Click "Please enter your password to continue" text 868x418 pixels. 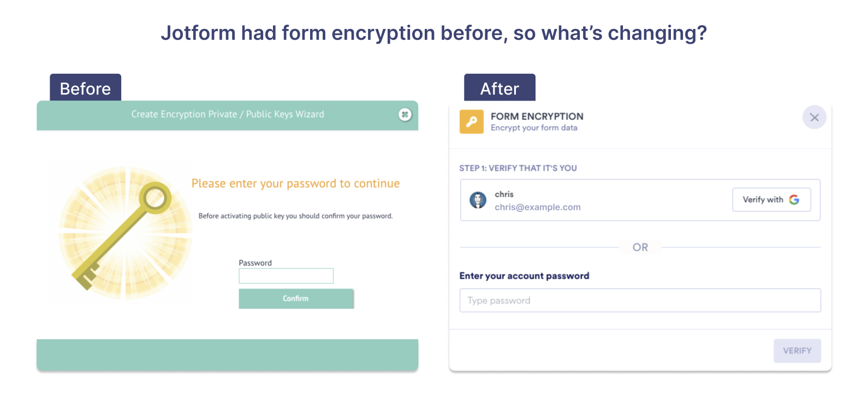coord(295,184)
